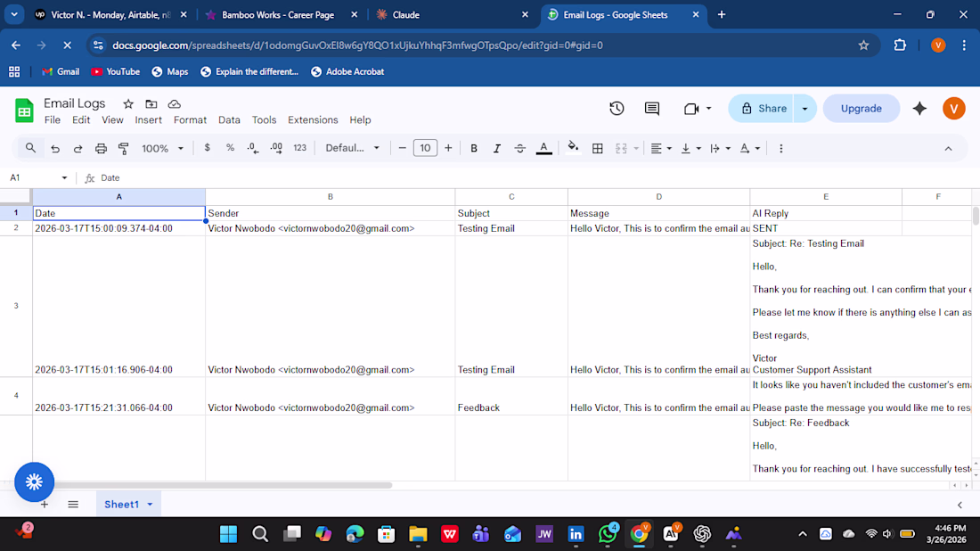Click the font size input field
Screen dimensions: 980x551
(425, 148)
